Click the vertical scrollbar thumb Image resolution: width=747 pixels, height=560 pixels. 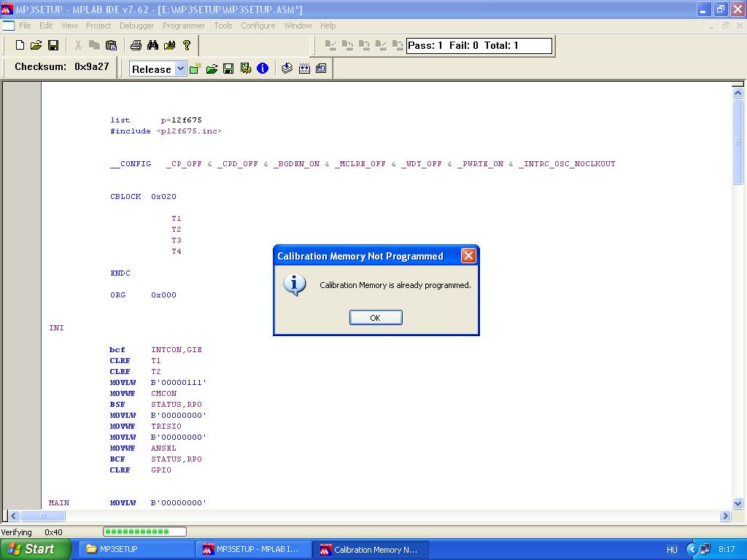[738, 141]
